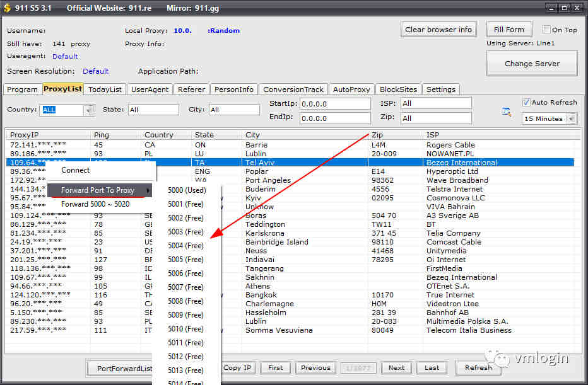Click the Fill Form button
Image resolution: width=588 pixels, height=385 pixels.
509,30
